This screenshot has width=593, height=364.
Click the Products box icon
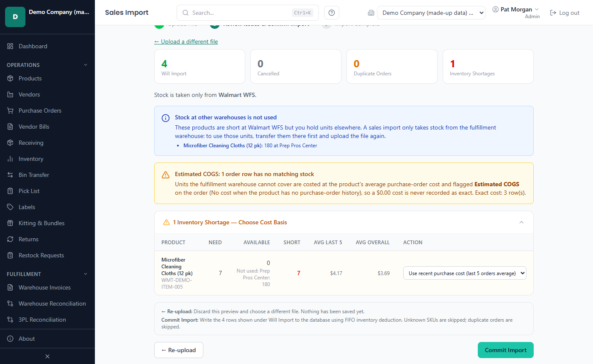(11, 78)
